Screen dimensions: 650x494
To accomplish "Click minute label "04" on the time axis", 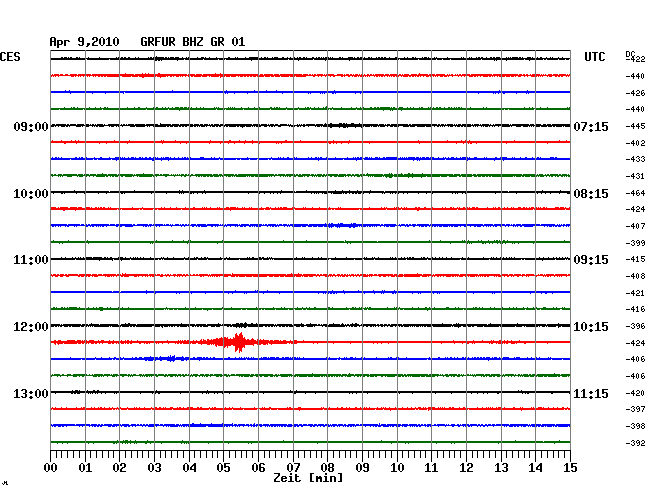I will click(189, 468).
